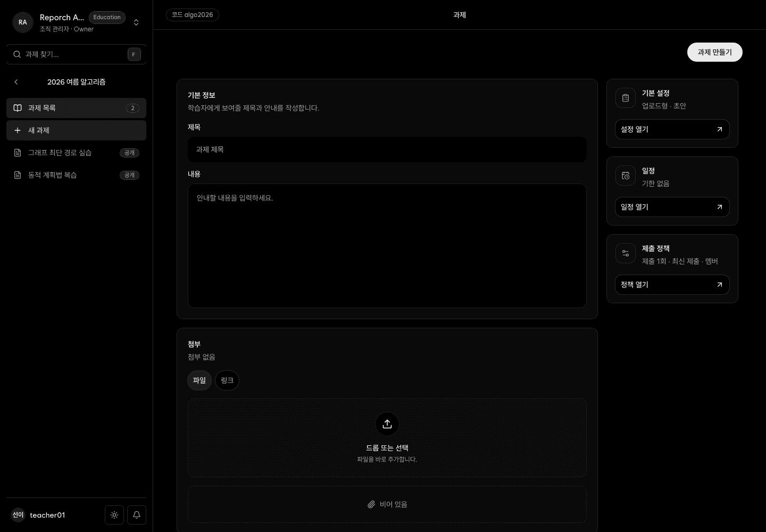Click the 공개 badge on 그래프 최단 경로 실습

129,153
